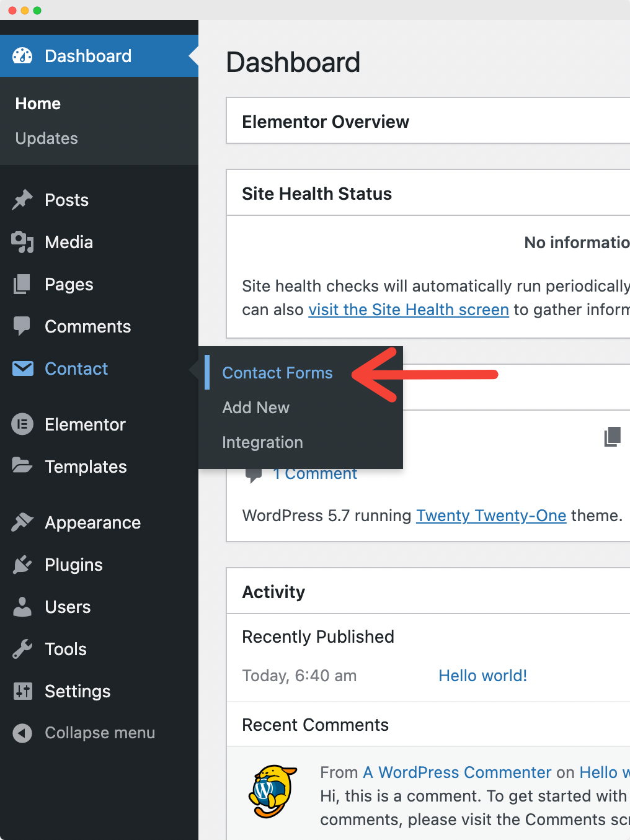Screen dimensions: 630x840
Task: Open Integration from the Contact submenu
Action: click(262, 442)
